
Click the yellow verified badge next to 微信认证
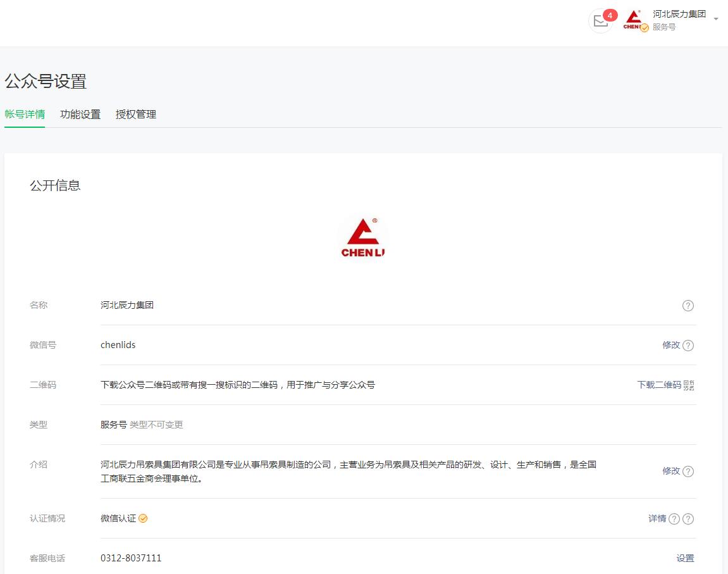click(x=143, y=518)
